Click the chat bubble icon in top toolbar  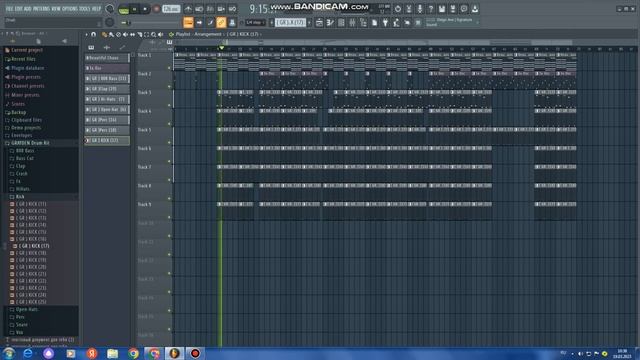(464, 9)
